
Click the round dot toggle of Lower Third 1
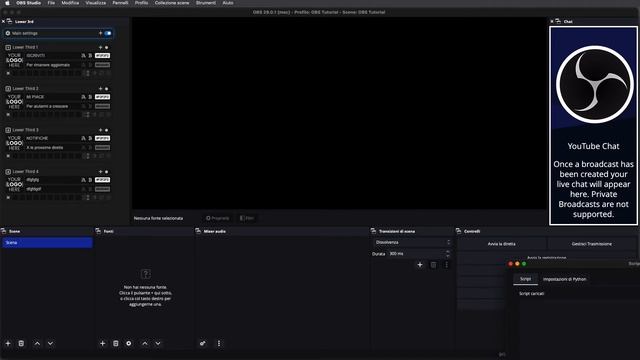pos(107,47)
